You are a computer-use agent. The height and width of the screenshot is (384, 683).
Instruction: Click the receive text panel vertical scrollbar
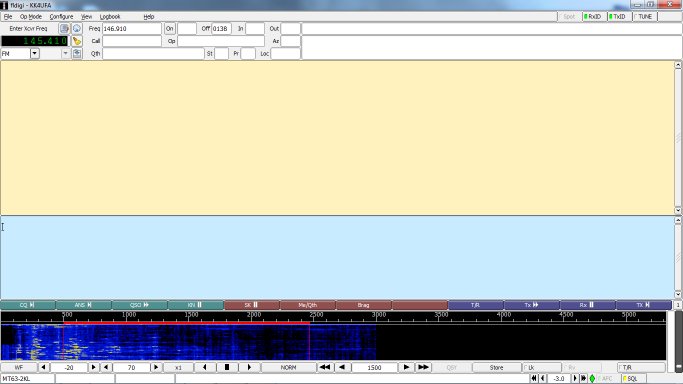(678, 138)
